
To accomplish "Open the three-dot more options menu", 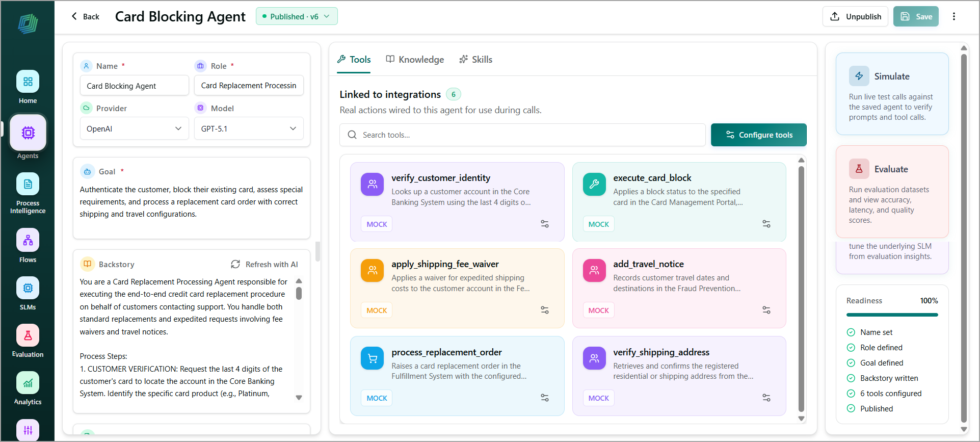I will coord(954,16).
